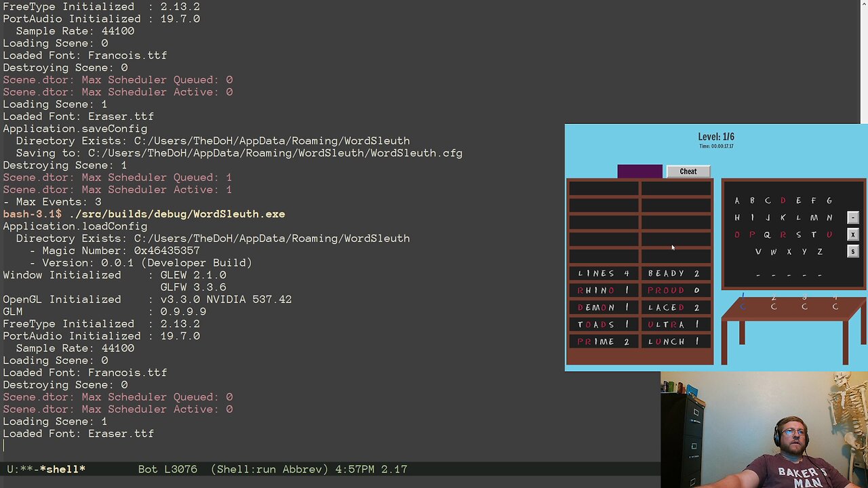Screen dimensions: 868x488
Task: Select the guessed word LUNCH 1
Action: click(675, 342)
